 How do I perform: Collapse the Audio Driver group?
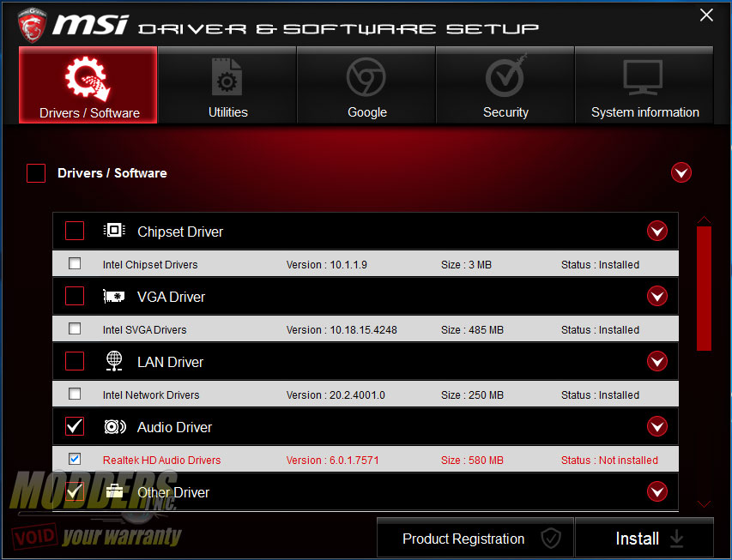[x=657, y=426]
